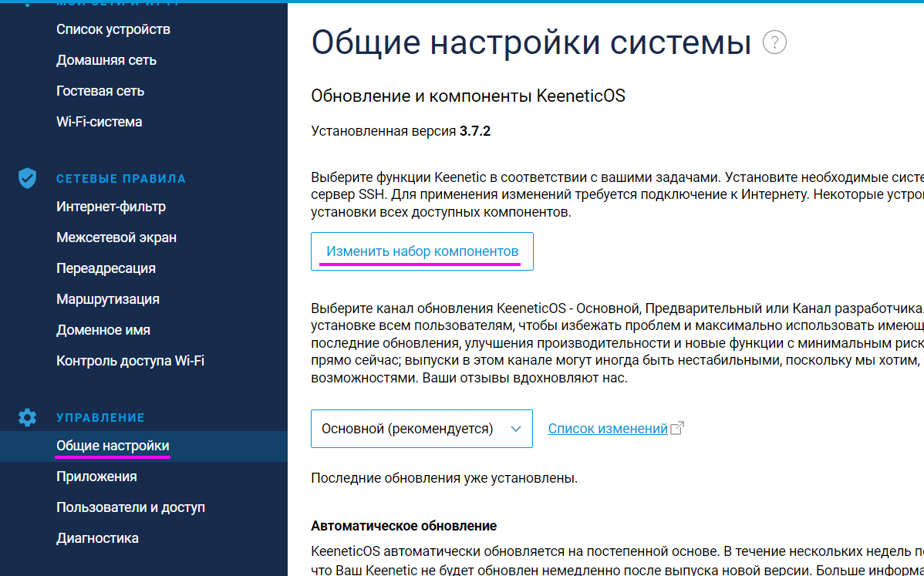Go to Домашняя сеть in the sidebar
The height and width of the screenshot is (576, 924).
pos(106,60)
